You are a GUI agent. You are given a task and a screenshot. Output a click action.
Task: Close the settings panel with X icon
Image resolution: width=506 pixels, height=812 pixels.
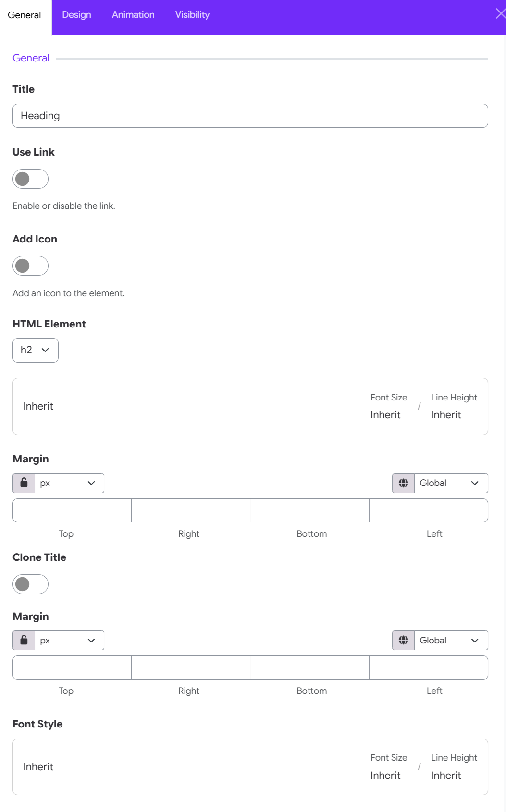click(x=500, y=14)
